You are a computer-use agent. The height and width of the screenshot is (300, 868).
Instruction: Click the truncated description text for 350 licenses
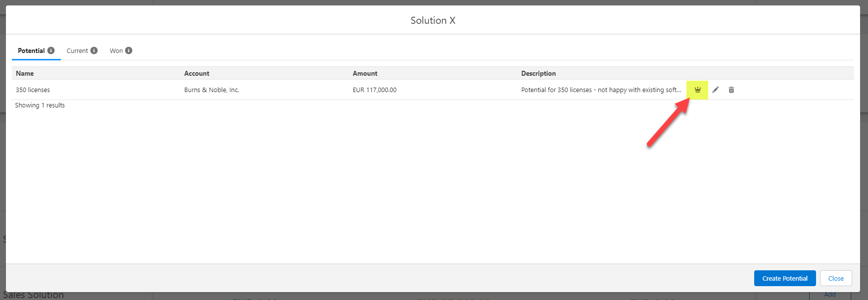(601, 90)
